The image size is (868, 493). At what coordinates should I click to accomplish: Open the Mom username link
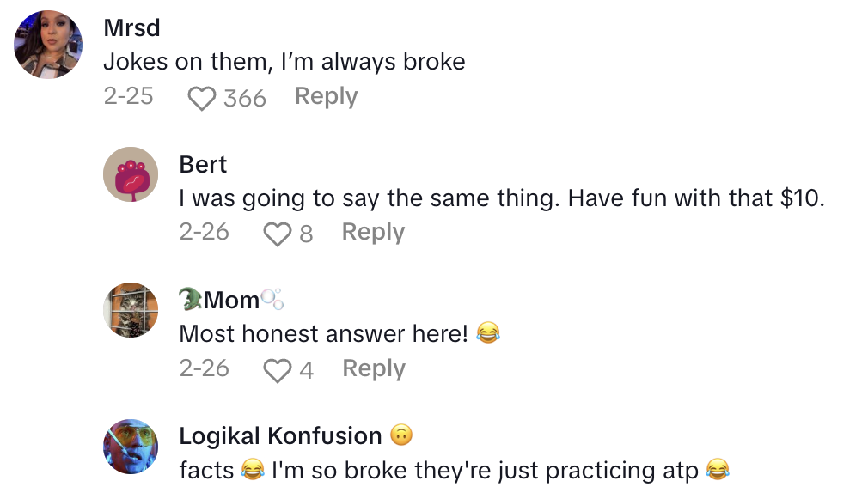click(x=231, y=300)
